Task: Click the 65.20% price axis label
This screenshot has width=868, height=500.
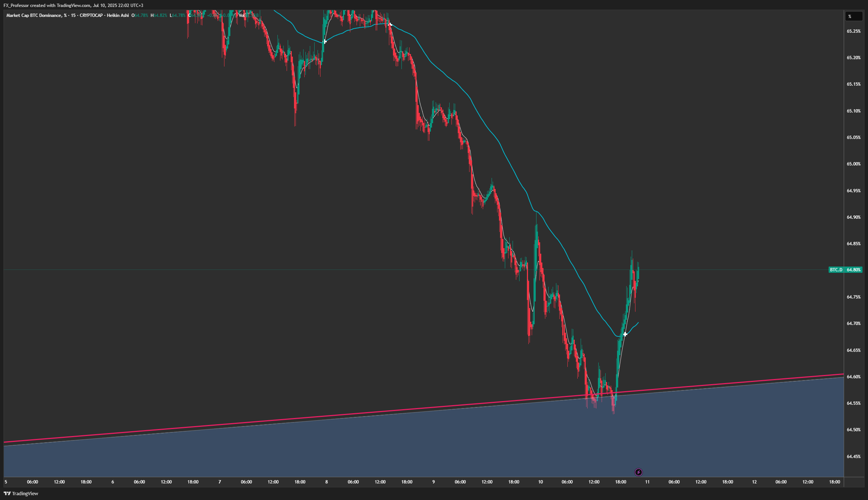Action: (x=854, y=58)
